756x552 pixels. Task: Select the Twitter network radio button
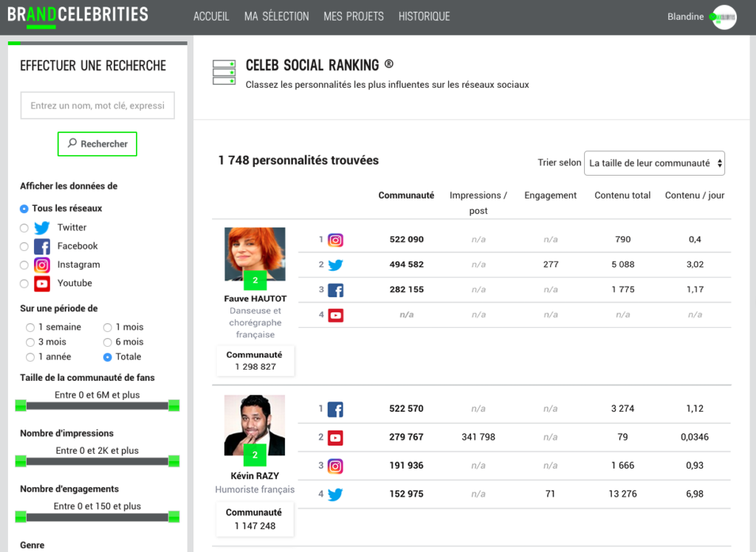(24, 228)
